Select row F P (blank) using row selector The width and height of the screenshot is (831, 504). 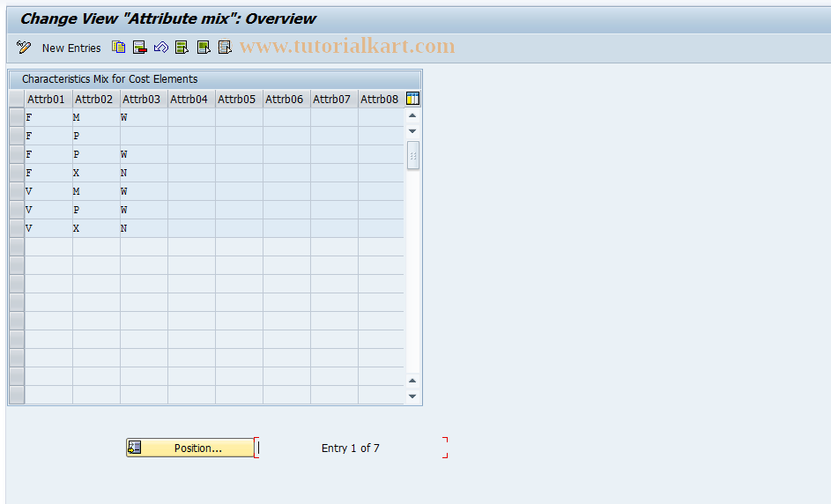click(x=17, y=136)
